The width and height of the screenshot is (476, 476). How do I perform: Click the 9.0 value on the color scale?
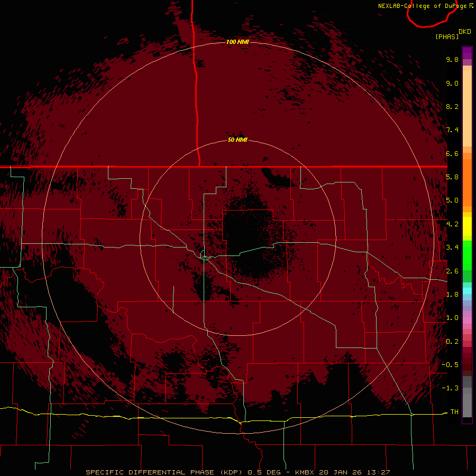(452, 83)
